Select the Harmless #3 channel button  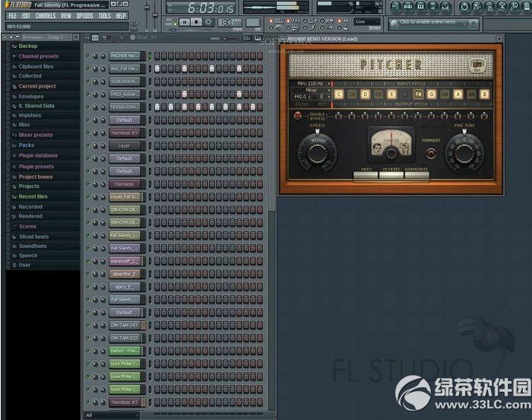(x=125, y=133)
